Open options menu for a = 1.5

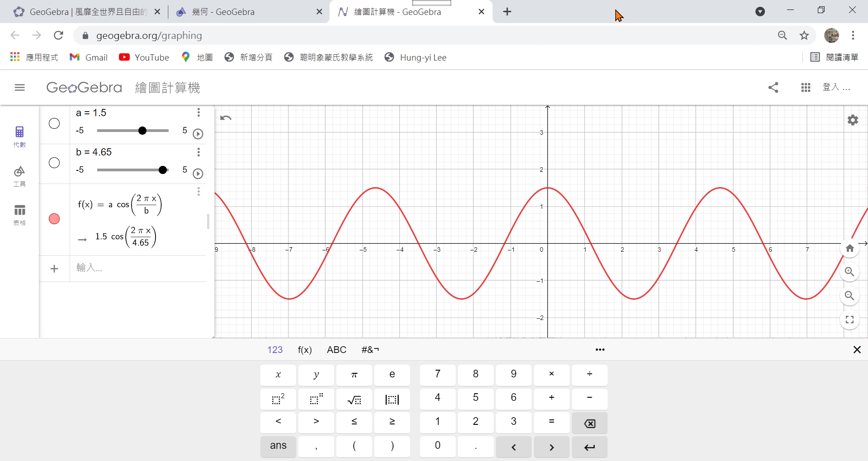click(x=199, y=113)
